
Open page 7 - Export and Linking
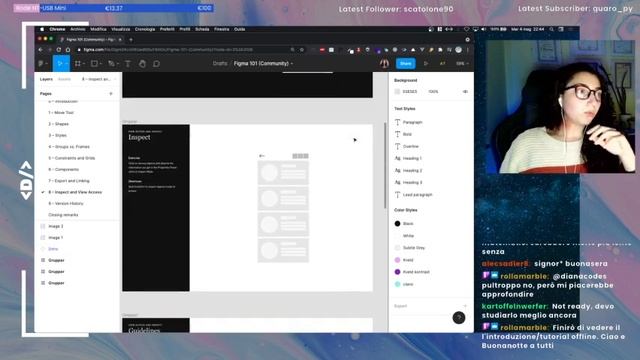(69, 181)
